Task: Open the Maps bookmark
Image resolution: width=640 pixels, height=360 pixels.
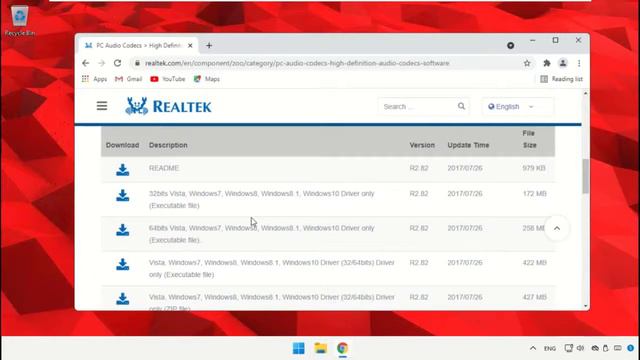Action: click(207, 79)
